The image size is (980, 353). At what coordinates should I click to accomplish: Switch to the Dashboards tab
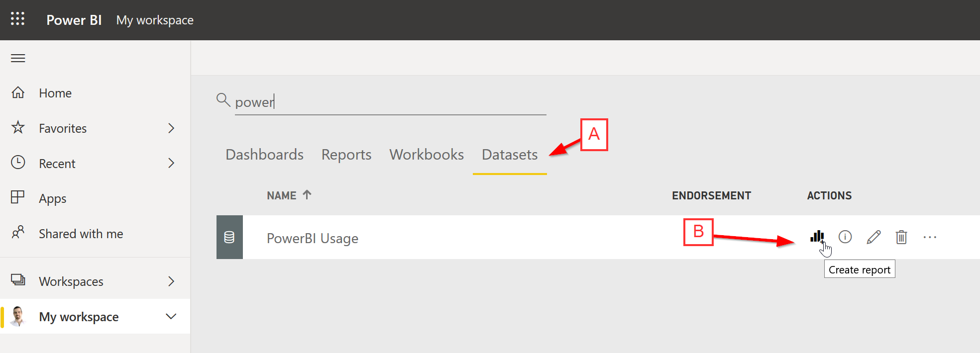tap(264, 155)
